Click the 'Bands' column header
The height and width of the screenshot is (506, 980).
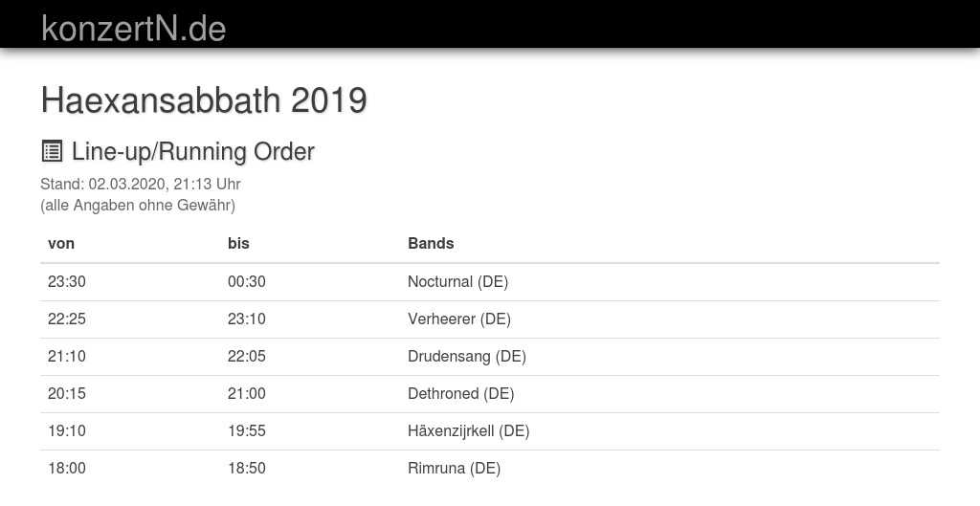(431, 243)
